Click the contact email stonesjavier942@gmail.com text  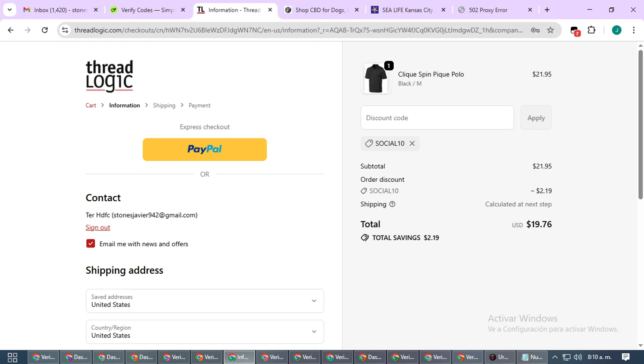155,215
